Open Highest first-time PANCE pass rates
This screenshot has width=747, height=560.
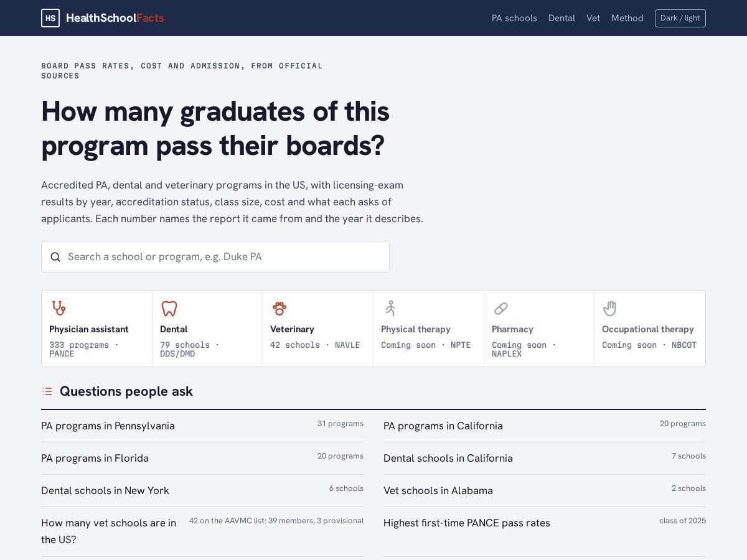click(x=467, y=523)
